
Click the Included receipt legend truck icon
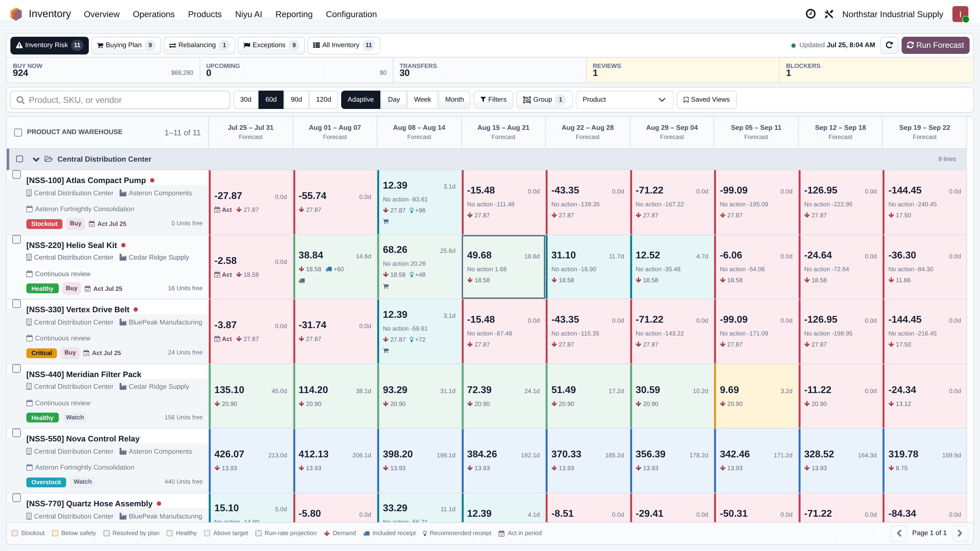366,533
